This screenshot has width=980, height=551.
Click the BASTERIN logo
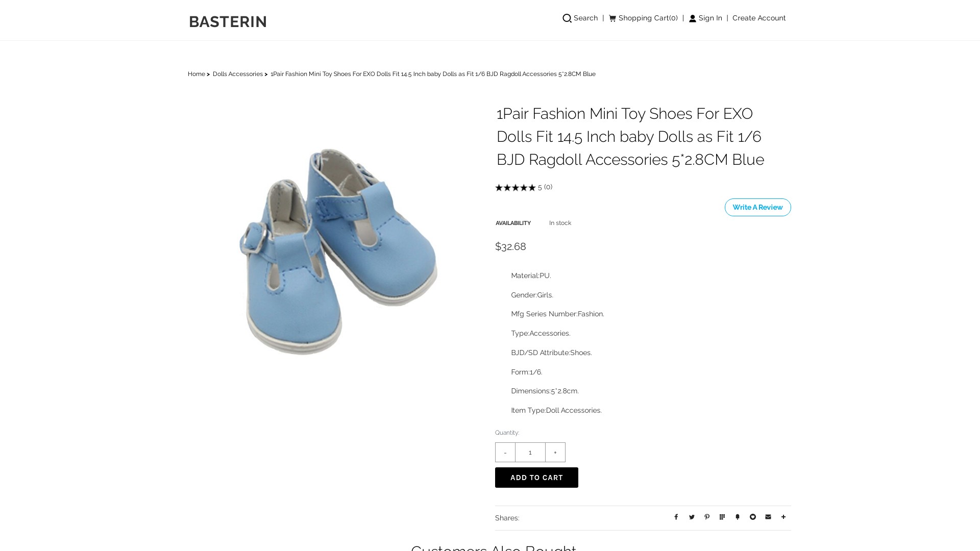[228, 21]
